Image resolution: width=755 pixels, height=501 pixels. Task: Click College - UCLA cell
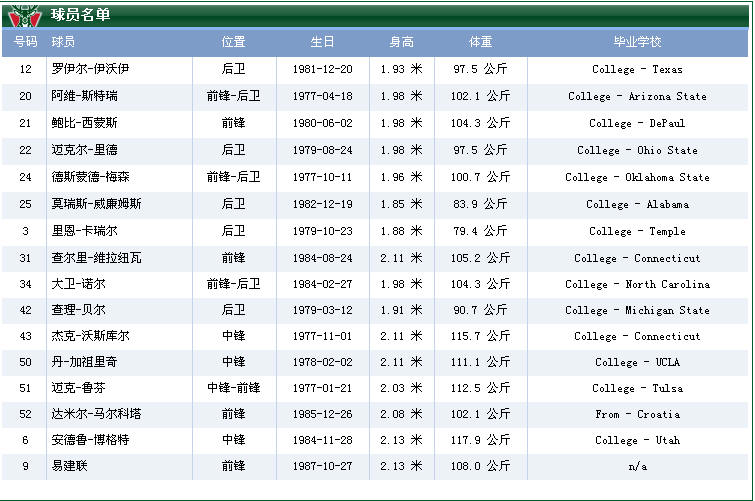point(638,362)
